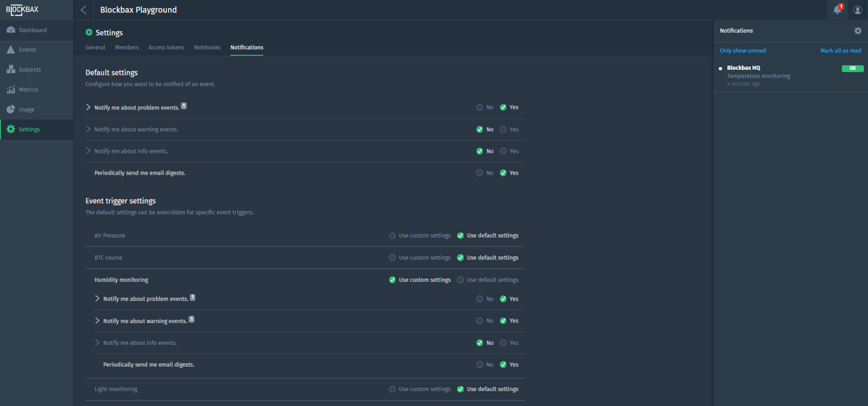Click the OK badge on Blockbax HQ notification
This screenshot has width=868, height=406.
pos(852,68)
